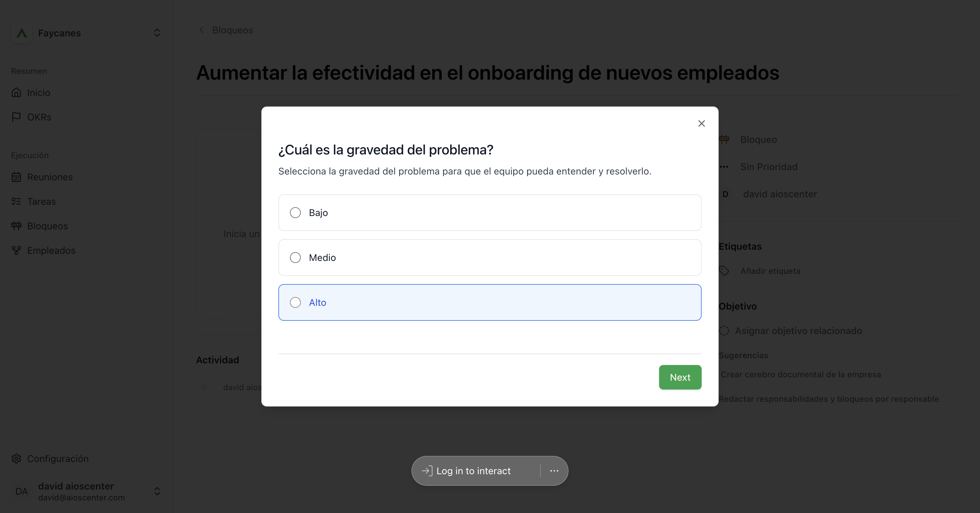Pick the Alto severity option
The image size is (980, 513).
point(295,302)
